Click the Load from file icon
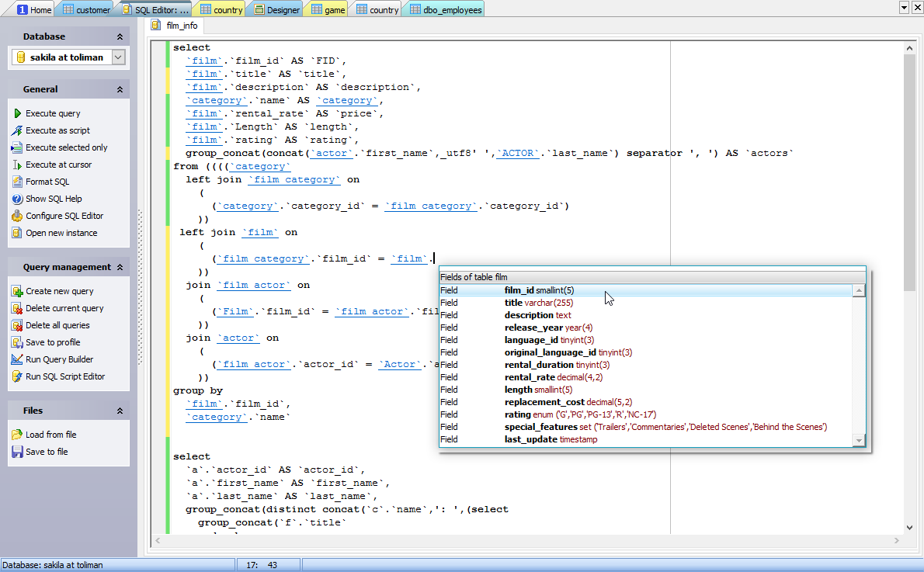 click(17, 435)
